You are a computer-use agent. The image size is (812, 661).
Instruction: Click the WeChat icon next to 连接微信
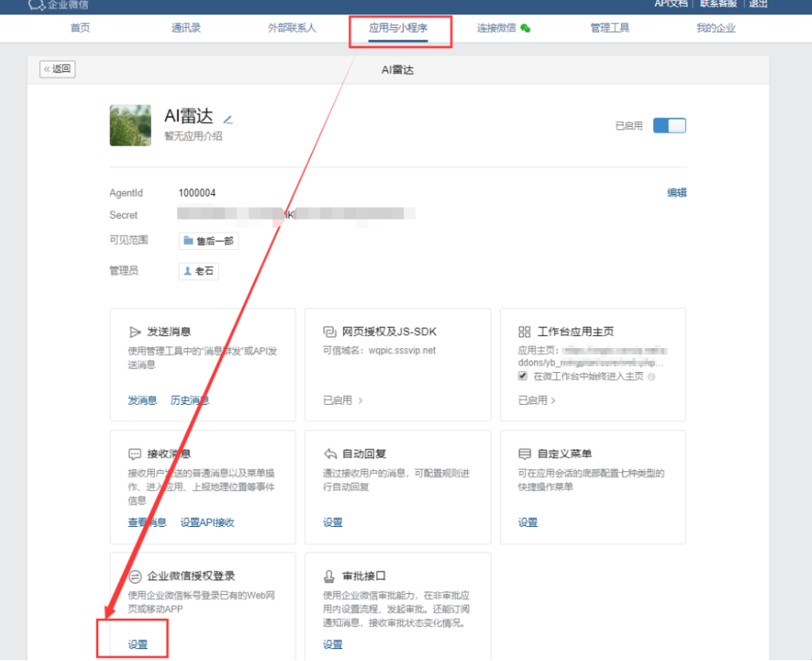(x=525, y=28)
